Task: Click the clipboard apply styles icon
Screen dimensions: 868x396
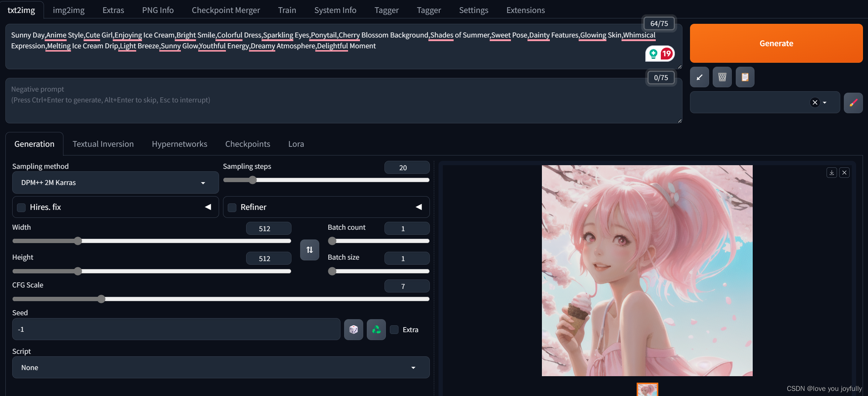Action: (745, 77)
